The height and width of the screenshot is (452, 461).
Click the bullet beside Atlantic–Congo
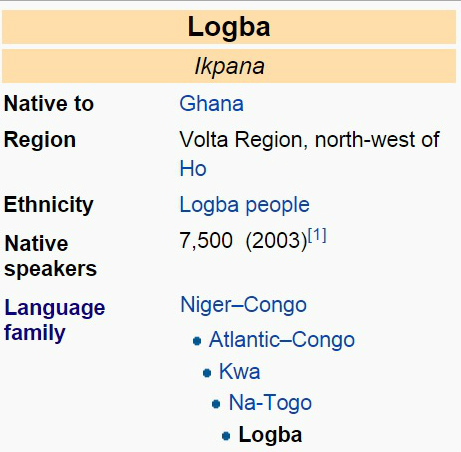[197, 341]
